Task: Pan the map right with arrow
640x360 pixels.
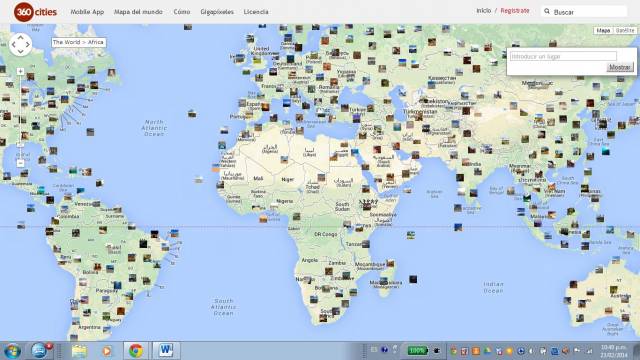Action: 28,44
